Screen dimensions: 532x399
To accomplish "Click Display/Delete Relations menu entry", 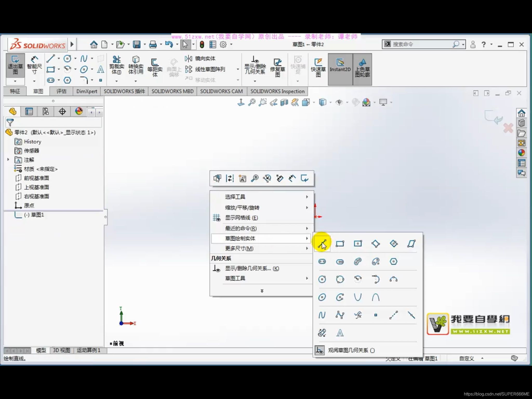I will pos(252,268).
